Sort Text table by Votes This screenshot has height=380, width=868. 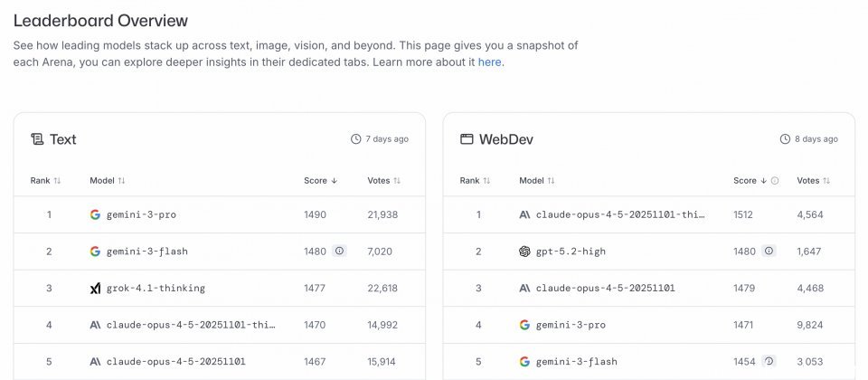(383, 181)
